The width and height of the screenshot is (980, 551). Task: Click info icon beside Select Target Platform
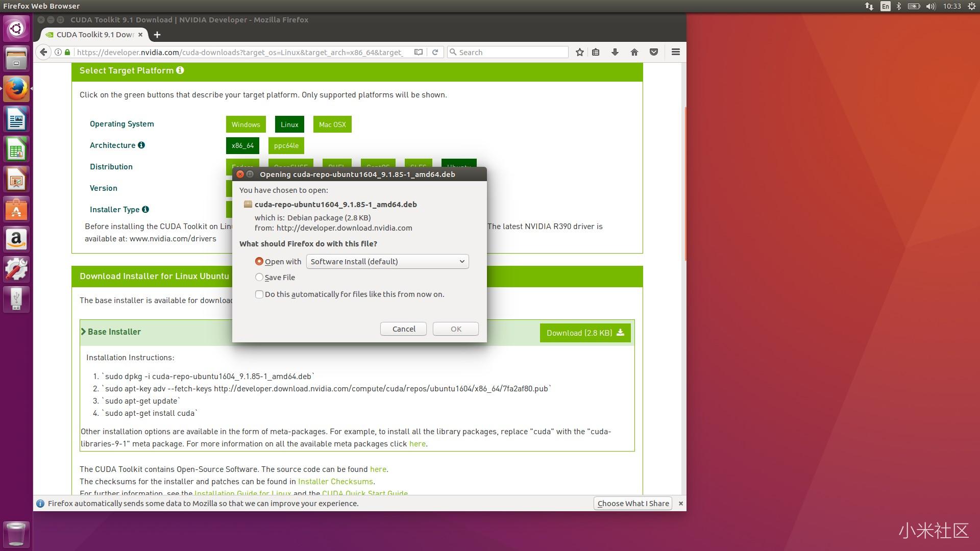pyautogui.click(x=180, y=70)
